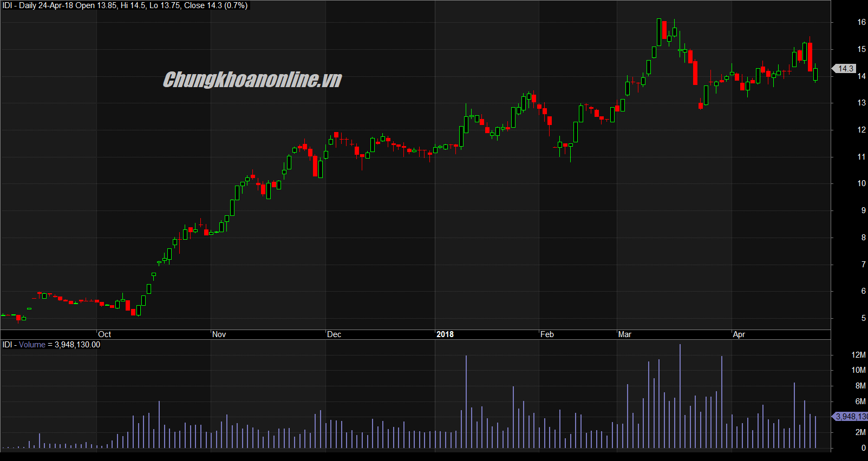Click the Feb label on time axis

(547, 334)
